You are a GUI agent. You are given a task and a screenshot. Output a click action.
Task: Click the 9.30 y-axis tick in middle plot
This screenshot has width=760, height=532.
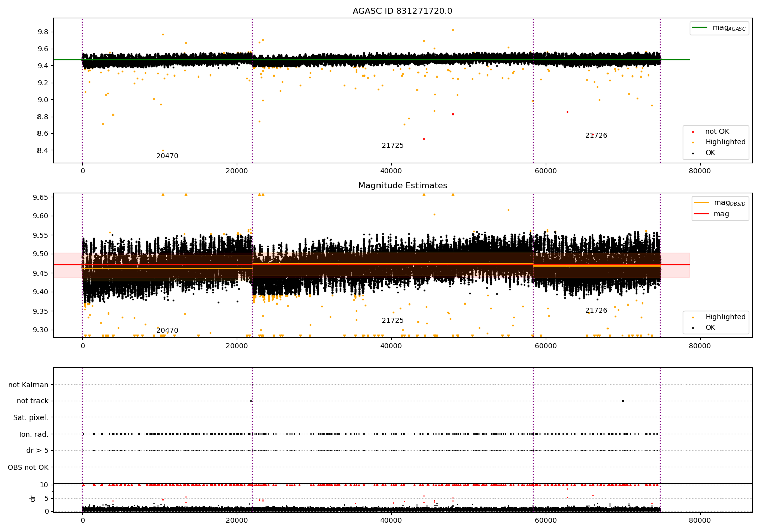pyautogui.click(x=41, y=330)
